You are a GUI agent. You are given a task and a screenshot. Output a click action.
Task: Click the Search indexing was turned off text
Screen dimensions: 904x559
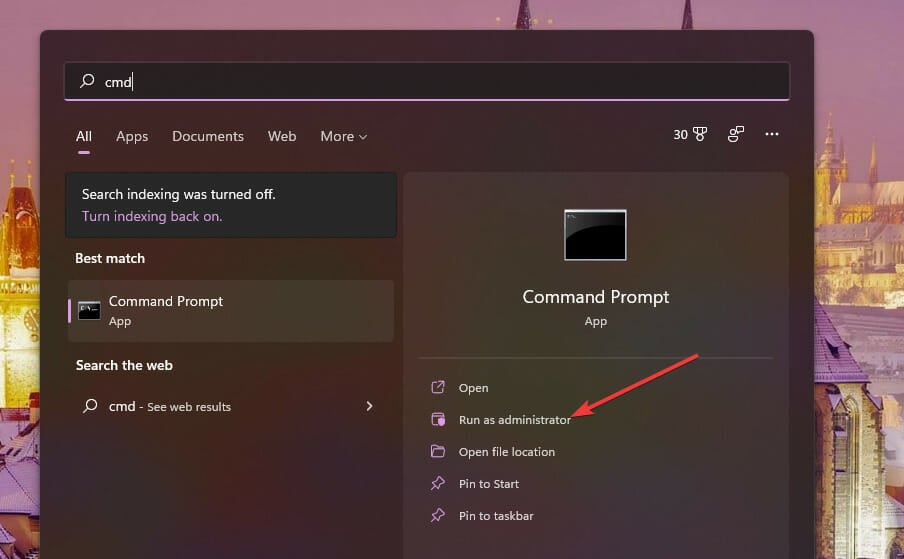pyautogui.click(x=179, y=194)
